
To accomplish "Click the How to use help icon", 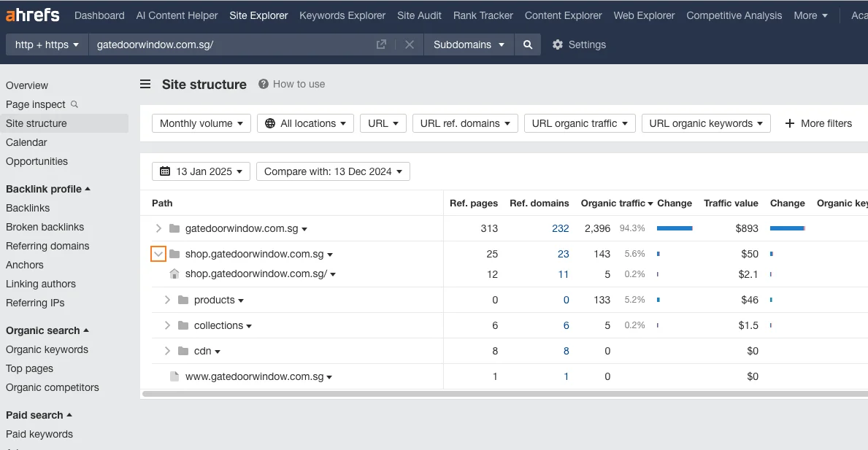I will [x=264, y=84].
